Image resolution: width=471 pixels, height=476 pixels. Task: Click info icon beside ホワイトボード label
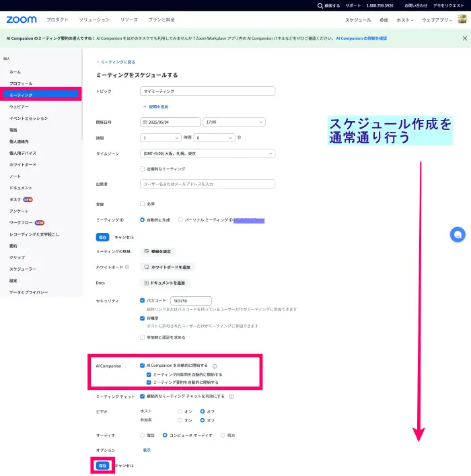pyautogui.click(x=127, y=267)
